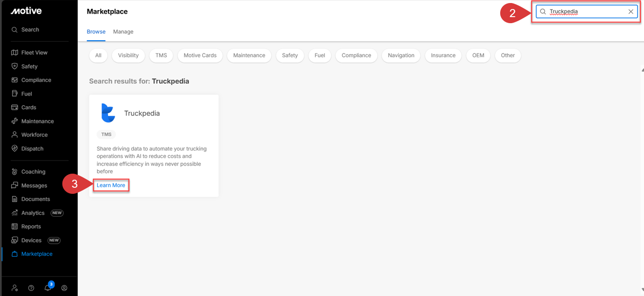Clear the Truckpedia search query

coord(631,11)
